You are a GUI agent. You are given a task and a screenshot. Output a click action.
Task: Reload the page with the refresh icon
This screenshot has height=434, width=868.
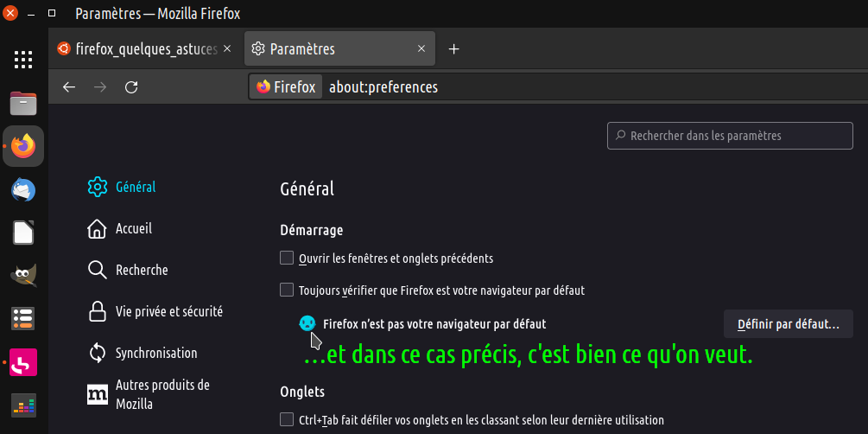click(131, 87)
